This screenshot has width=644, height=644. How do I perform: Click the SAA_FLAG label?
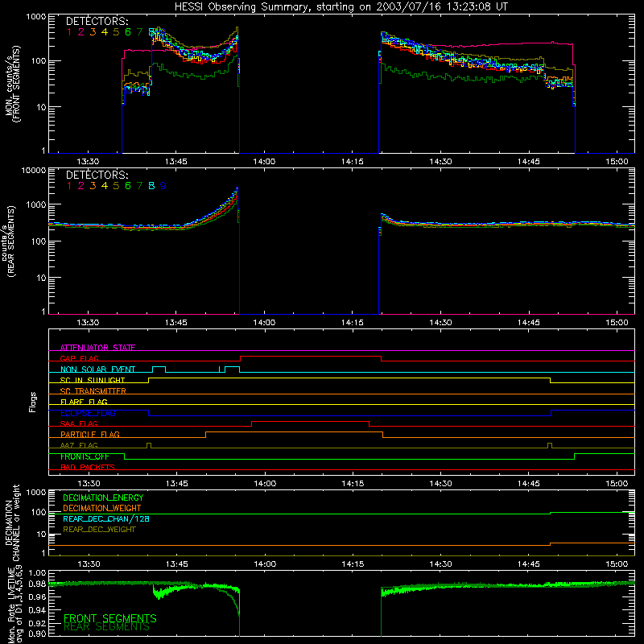79,423
